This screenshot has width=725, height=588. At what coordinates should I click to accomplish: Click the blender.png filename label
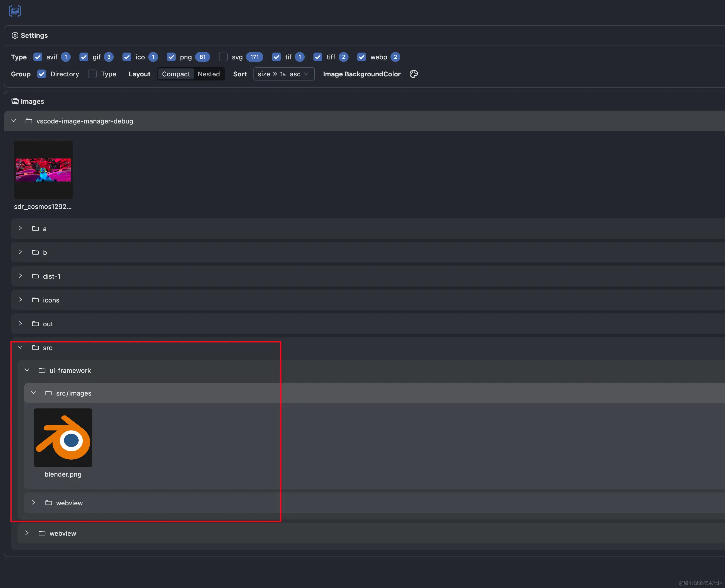tap(63, 474)
